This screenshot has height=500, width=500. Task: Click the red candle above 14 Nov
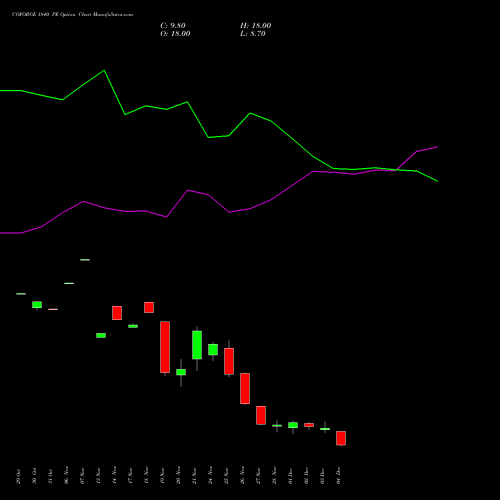117,313
